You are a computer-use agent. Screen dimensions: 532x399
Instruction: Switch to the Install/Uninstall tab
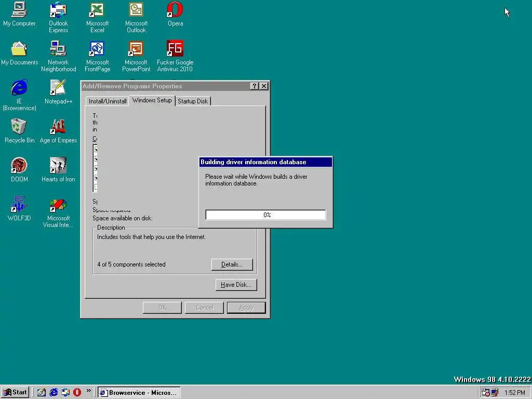click(107, 101)
